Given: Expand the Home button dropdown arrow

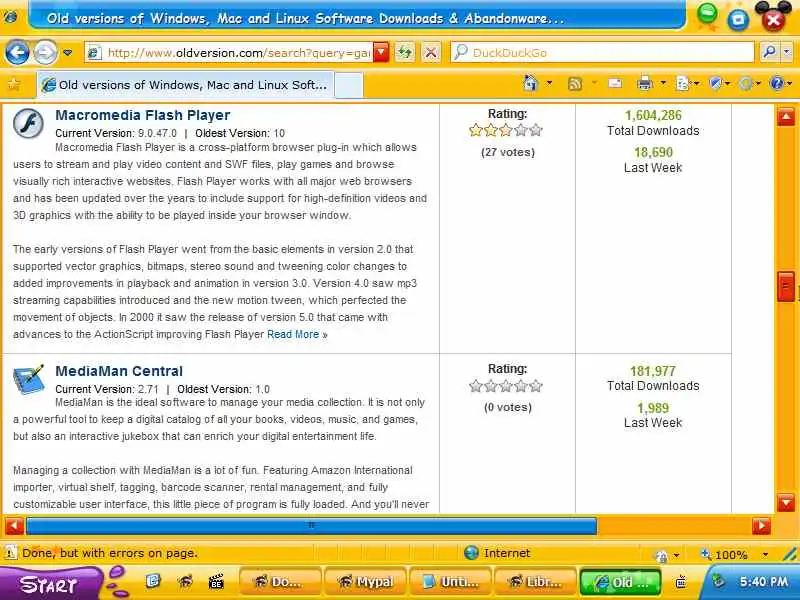Looking at the screenshot, I should coord(549,83).
